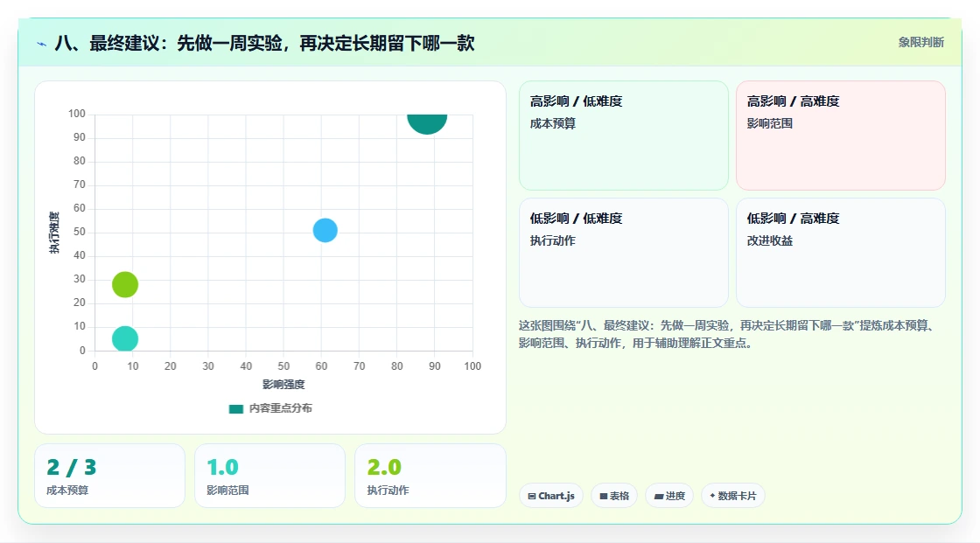Click the 进度 tag chip
The image size is (980, 543).
pos(669,496)
